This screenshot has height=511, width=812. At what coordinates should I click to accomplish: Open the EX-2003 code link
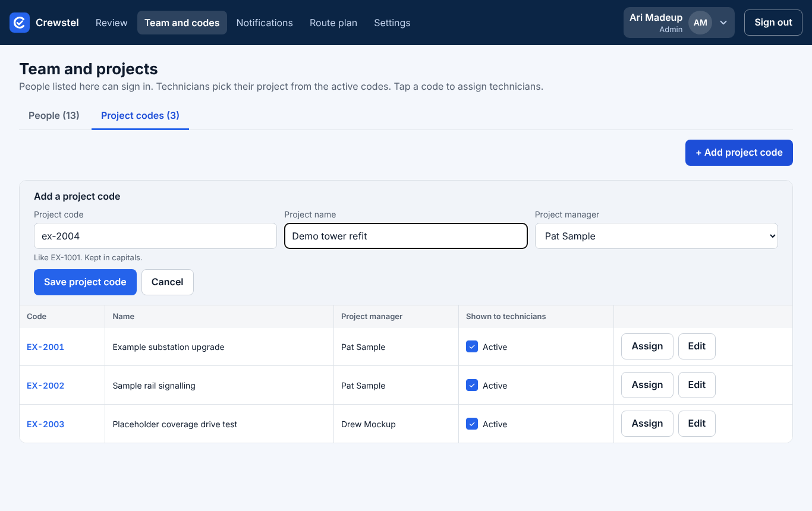coord(45,424)
